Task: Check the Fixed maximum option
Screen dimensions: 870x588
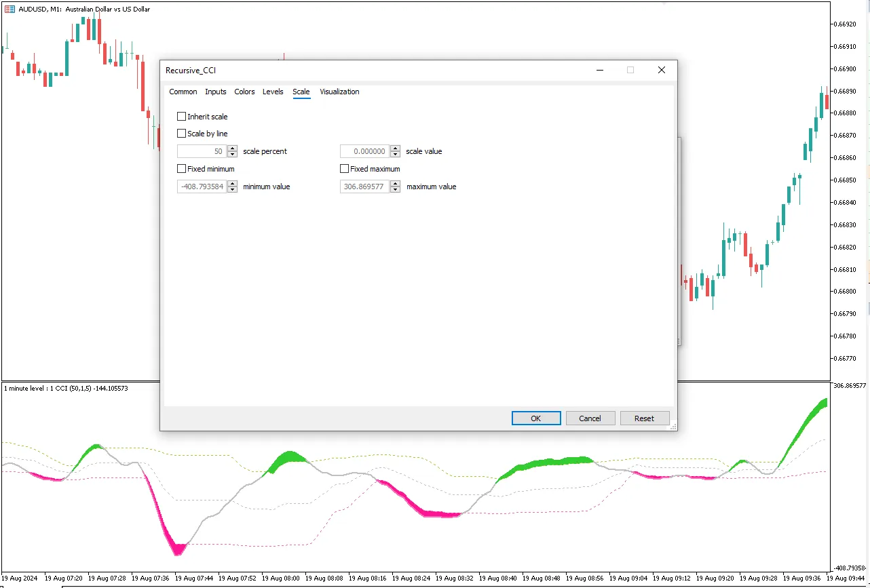Action: click(x=344, y=169)
